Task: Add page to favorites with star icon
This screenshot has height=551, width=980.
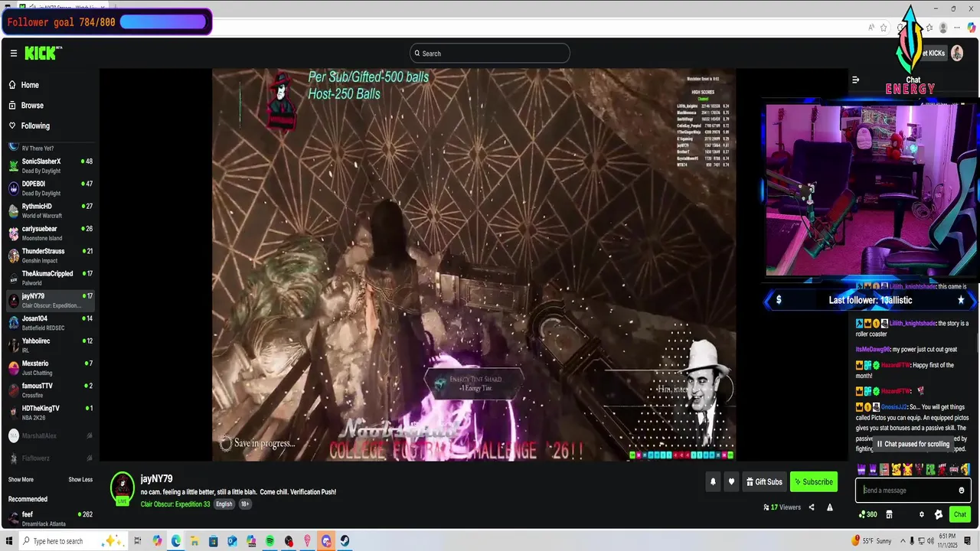Action: click(884, 28)
